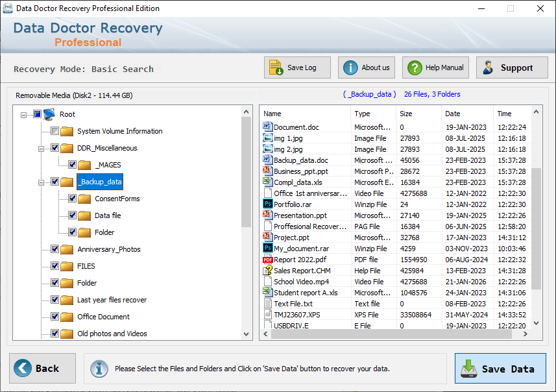Click the Word icon beside Backup_data.doc
The width and height of the screenshot is (556, 392).
pos(267,160)
